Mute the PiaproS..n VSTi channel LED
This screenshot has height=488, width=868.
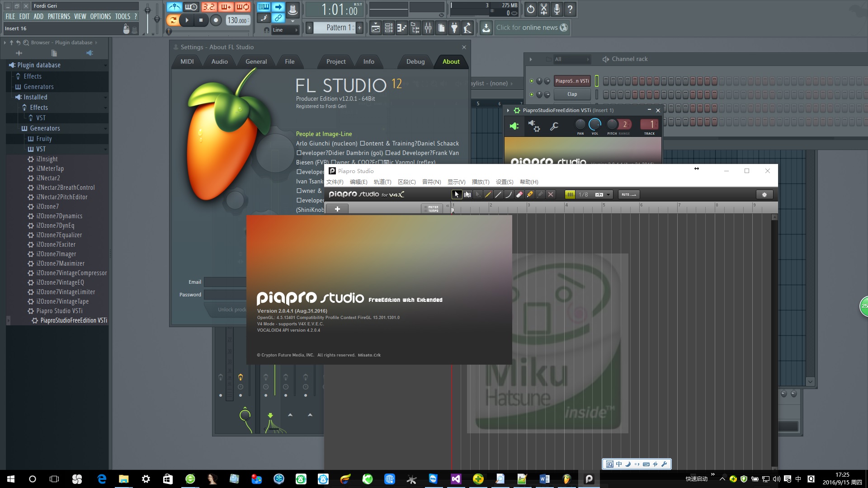(x=532, y=81)
